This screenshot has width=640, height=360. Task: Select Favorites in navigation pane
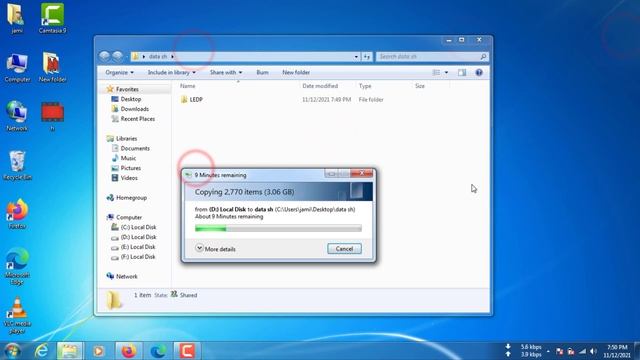(x=127, y=89)
